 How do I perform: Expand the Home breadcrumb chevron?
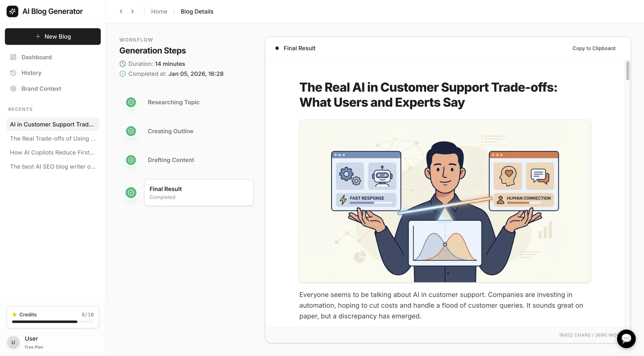coord(174,12)
